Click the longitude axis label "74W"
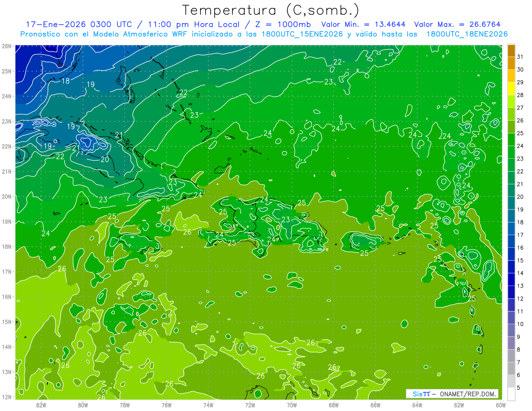The image size is (532, 411). tap(208, 405)
